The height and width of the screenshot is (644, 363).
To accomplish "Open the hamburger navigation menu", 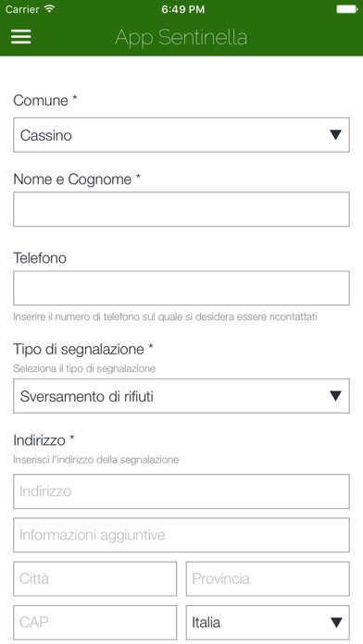I will coord(21,37).
